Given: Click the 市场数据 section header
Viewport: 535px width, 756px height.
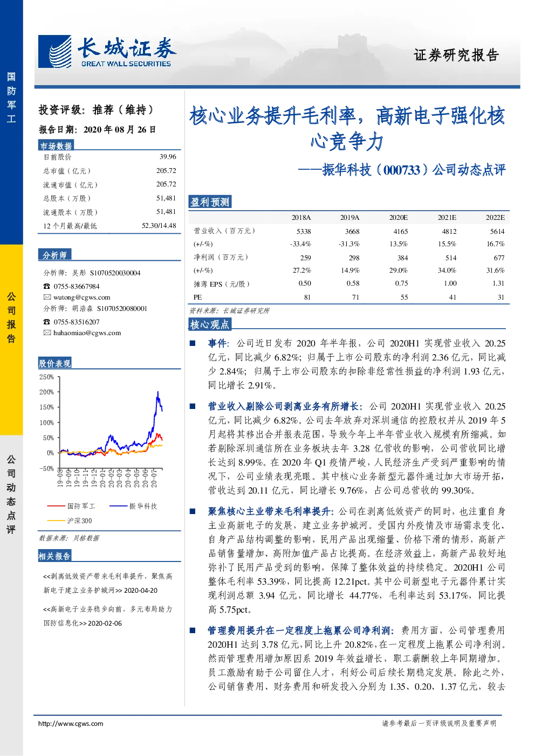Looking at the screenshot, I should [56, 145].
